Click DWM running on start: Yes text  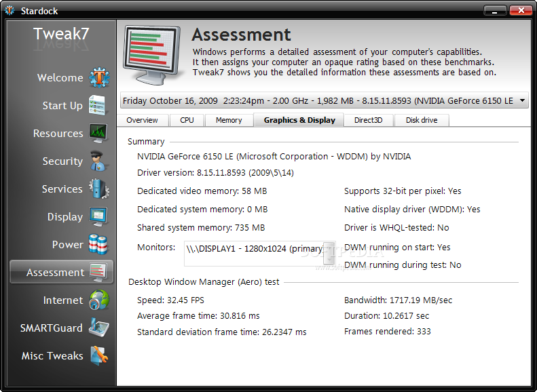pos(397,247)
